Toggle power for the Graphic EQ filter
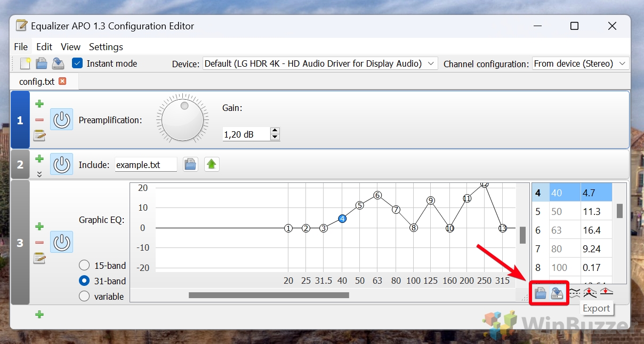644x344 pixels. coord(62,242)
